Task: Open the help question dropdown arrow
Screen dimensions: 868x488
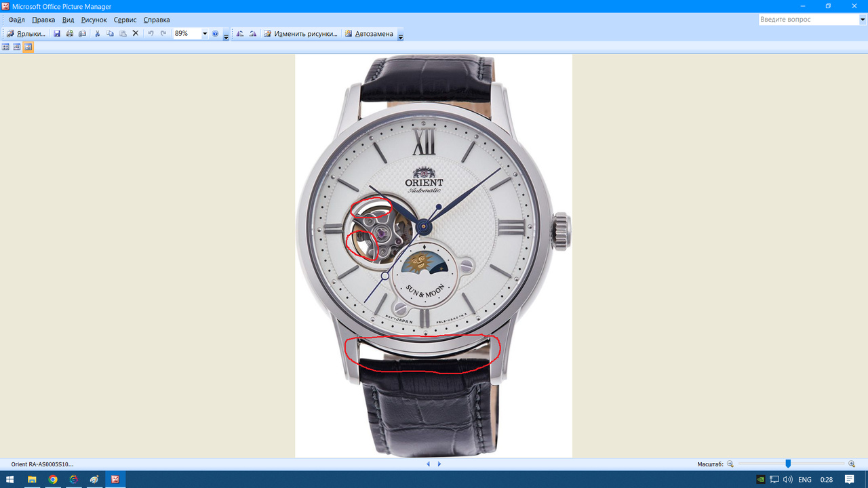Action: [x=863, y=20]
